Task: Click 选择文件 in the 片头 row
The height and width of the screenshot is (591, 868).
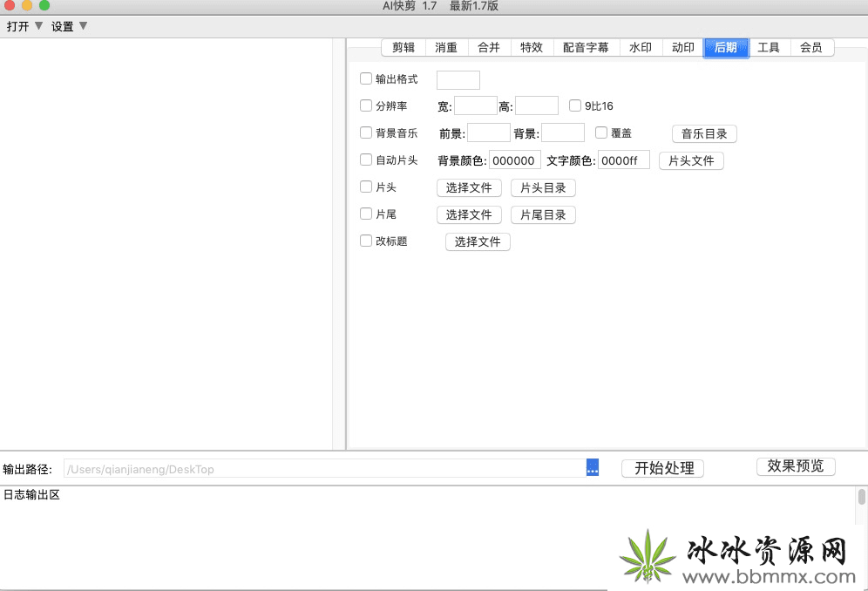Action: pos(470,187)
